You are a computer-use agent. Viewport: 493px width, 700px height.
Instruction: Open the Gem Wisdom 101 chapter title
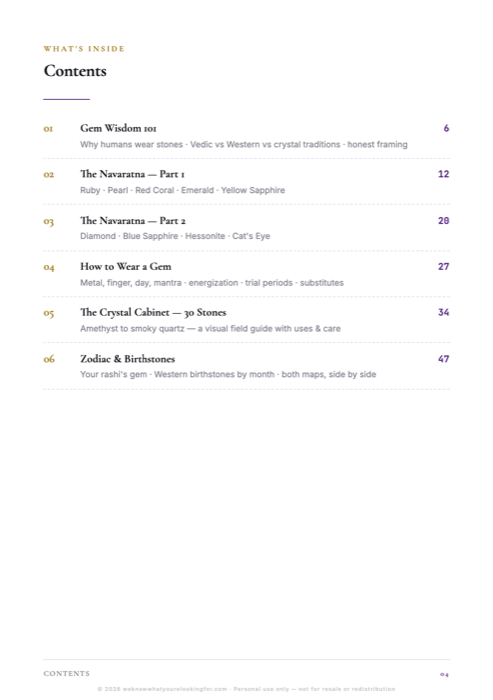[118, 128]
